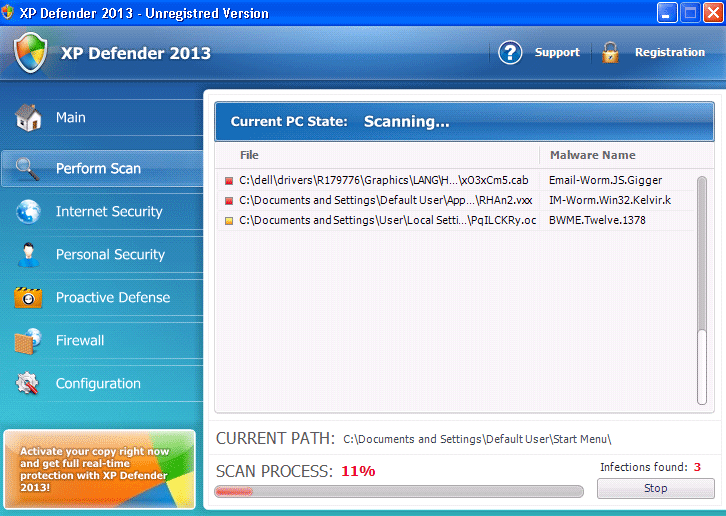The width and height of the screenshot is (726, 516).
Task: Click the scan progress bar
Action: 399,491
